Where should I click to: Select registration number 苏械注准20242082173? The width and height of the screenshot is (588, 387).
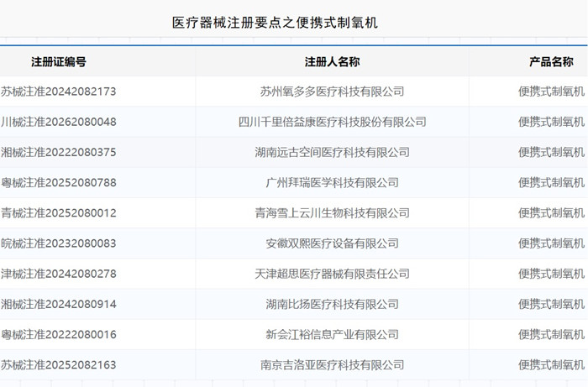point(59,92)
